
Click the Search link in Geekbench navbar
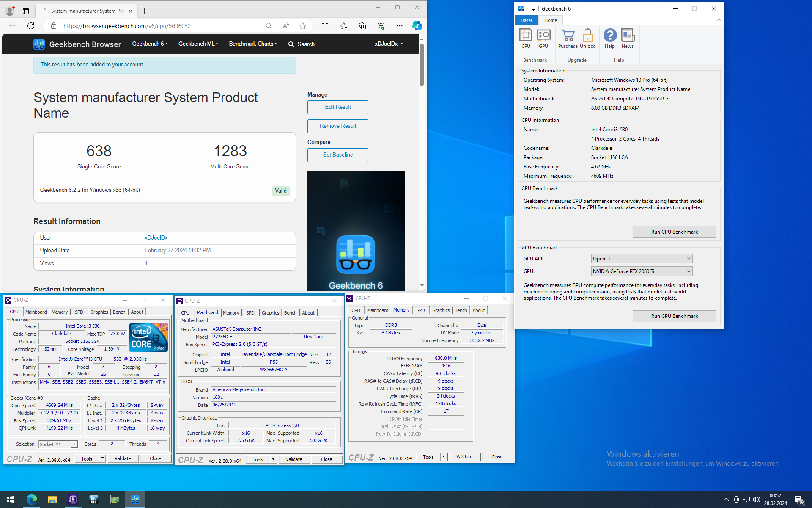click(x=302, y=44)
